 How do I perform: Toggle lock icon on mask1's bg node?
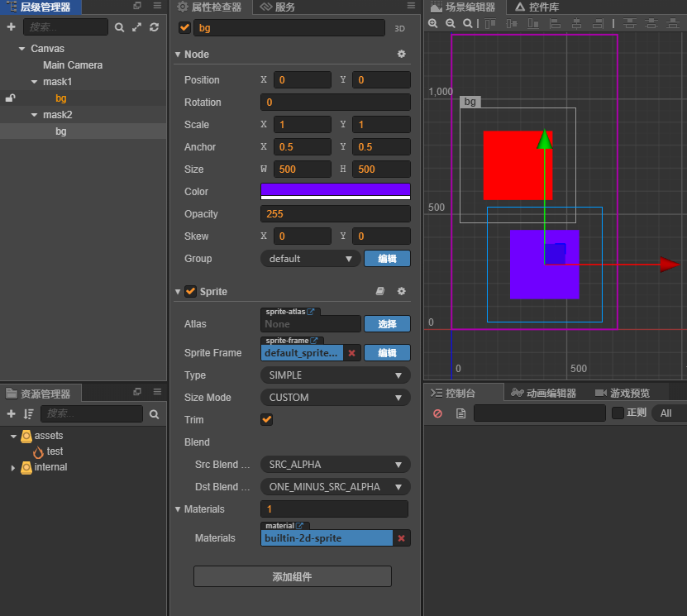[11, 98]
